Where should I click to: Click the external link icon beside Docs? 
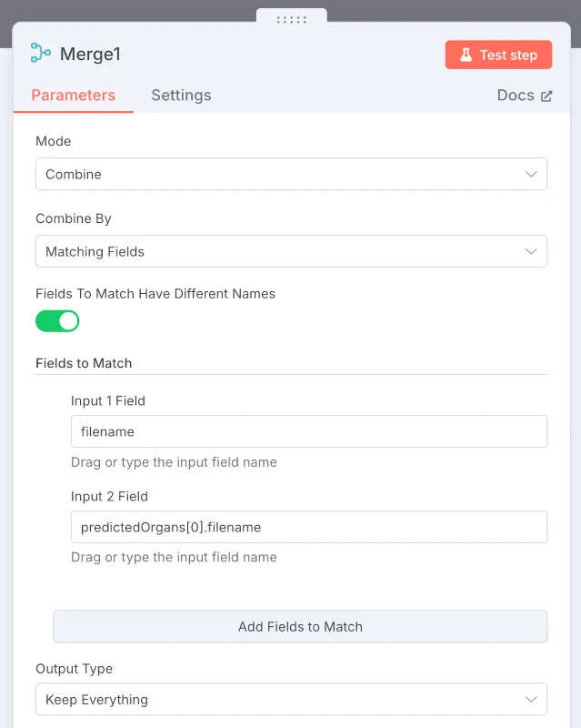coord(546,96)
